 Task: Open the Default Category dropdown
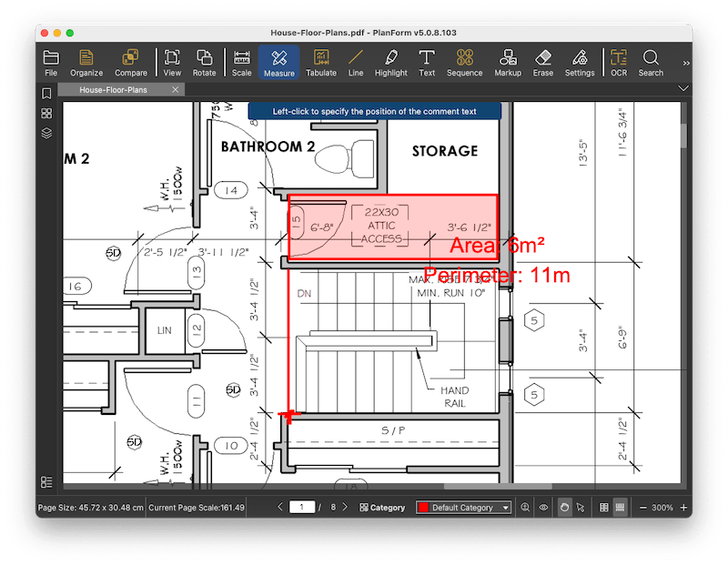coord(463,508)
